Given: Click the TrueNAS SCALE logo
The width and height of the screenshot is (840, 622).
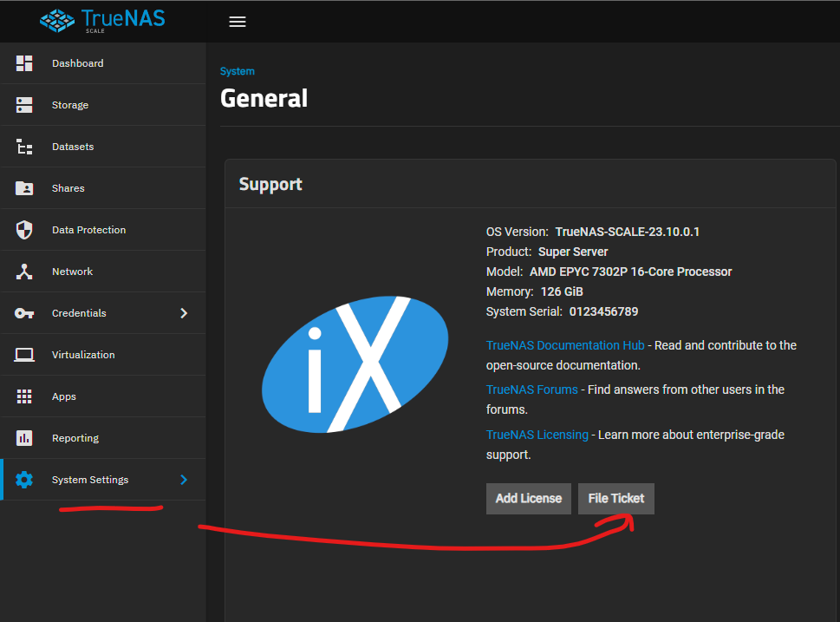Looking at the screenshot, I should pyautogui.click(x=102, y=21).
